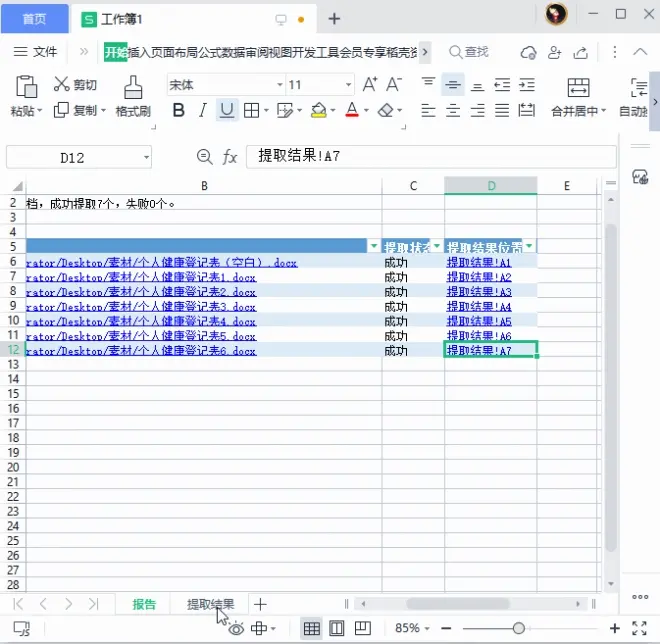Open the font color dropdown arrow
This screenshot has width=660, height=644.
point(366,111)
